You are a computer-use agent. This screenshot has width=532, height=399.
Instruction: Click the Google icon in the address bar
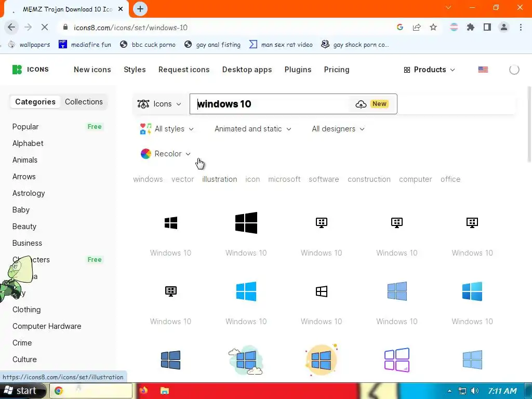400,27
